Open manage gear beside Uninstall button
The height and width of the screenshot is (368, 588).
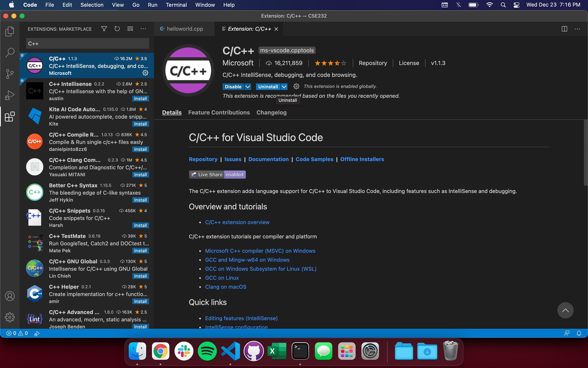click(x=296, y=86)
